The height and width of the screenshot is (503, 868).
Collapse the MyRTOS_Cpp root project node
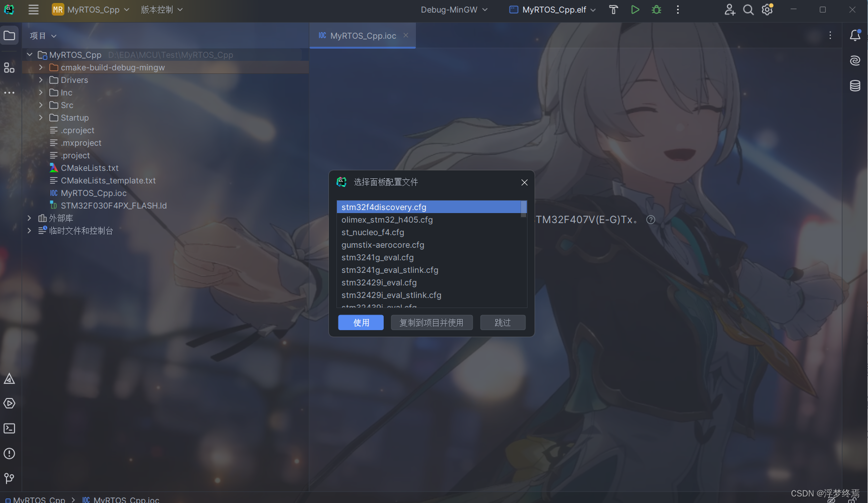coord(30,55)
